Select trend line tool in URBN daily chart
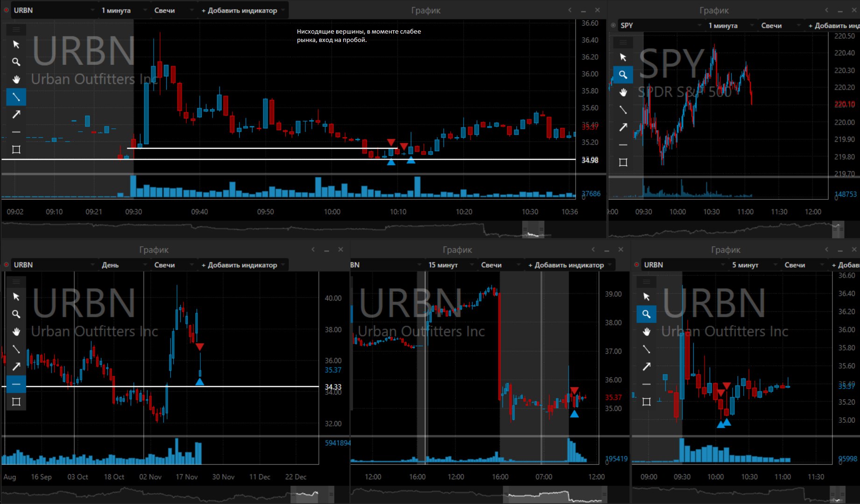860x504 pixels. click(x=16, y=349)
